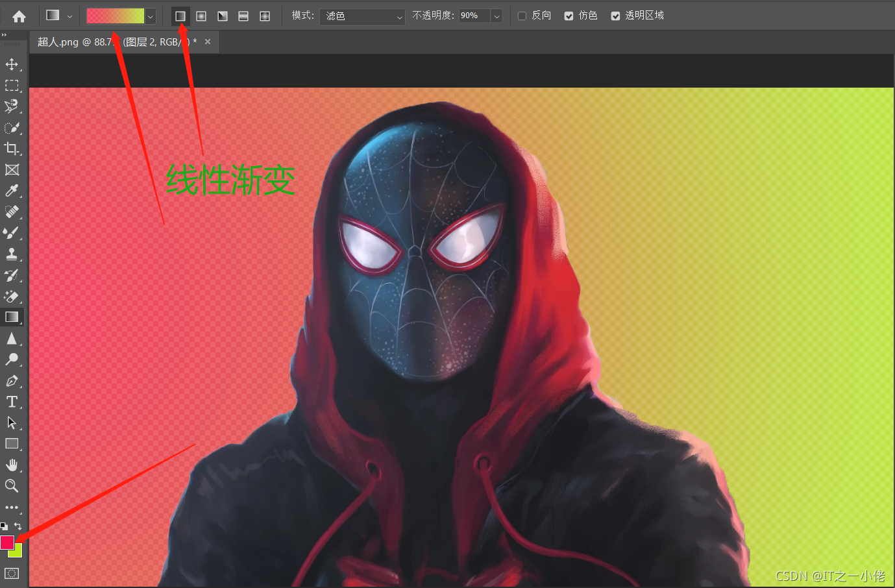
Task: Click the yellow-green background color swatch
Action: pyautogui.click(x=18, y=552)
